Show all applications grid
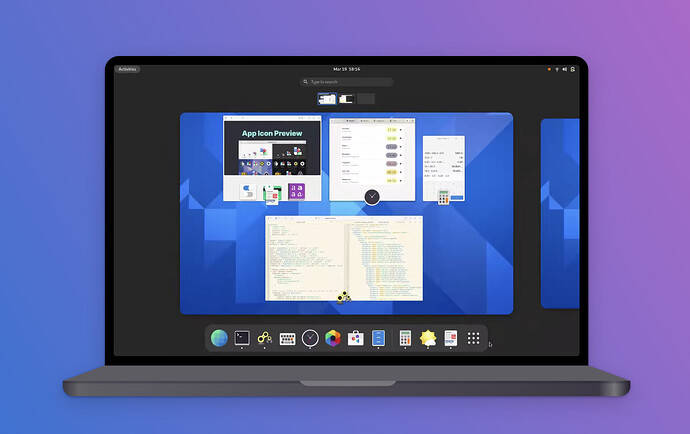 (474, 338)
